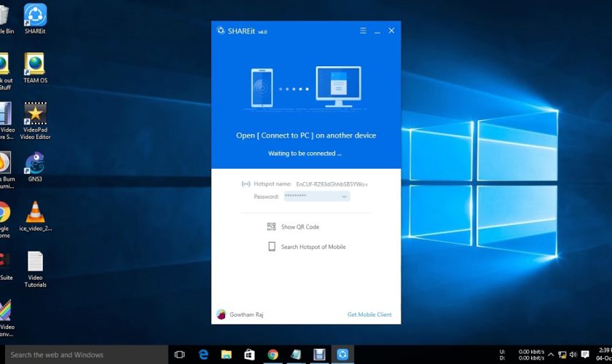Open the SHAREit desktop shortcut

(x=35, y=19)
